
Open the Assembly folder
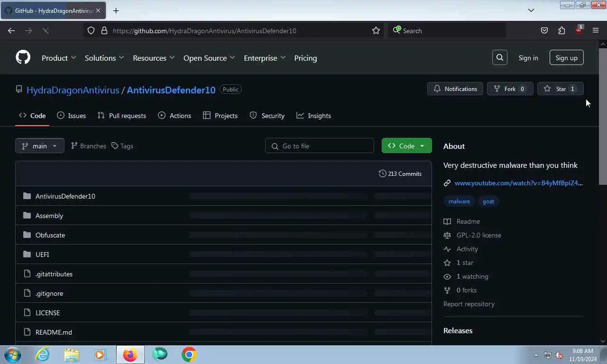click(x=49, y=216)
